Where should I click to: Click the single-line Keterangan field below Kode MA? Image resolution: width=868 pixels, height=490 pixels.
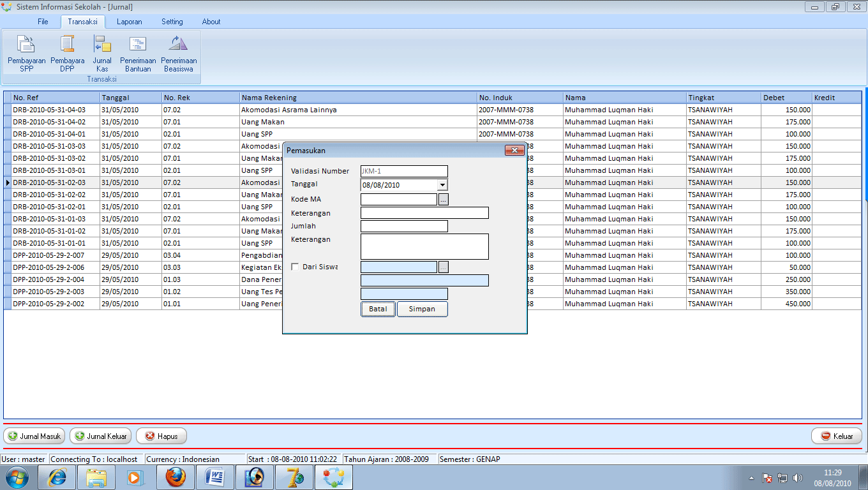click(424, 213)
